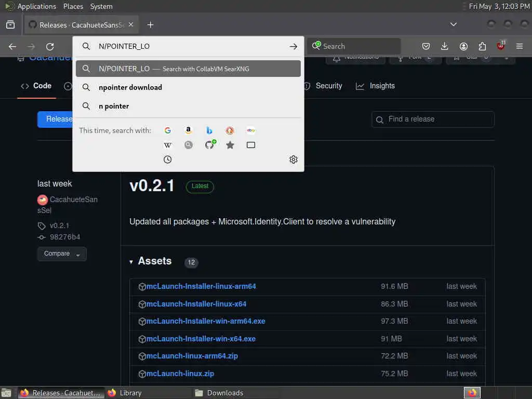Open the Security repository tab

323,86
